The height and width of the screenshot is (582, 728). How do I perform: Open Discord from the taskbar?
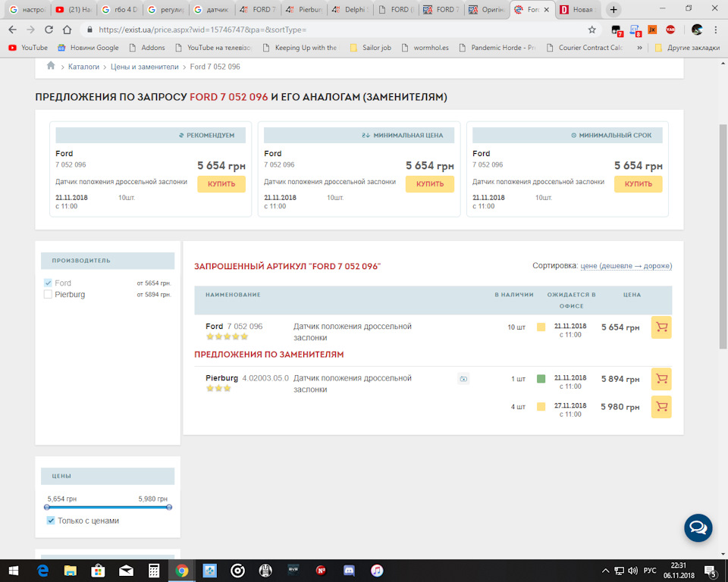[x=349, y=571]
